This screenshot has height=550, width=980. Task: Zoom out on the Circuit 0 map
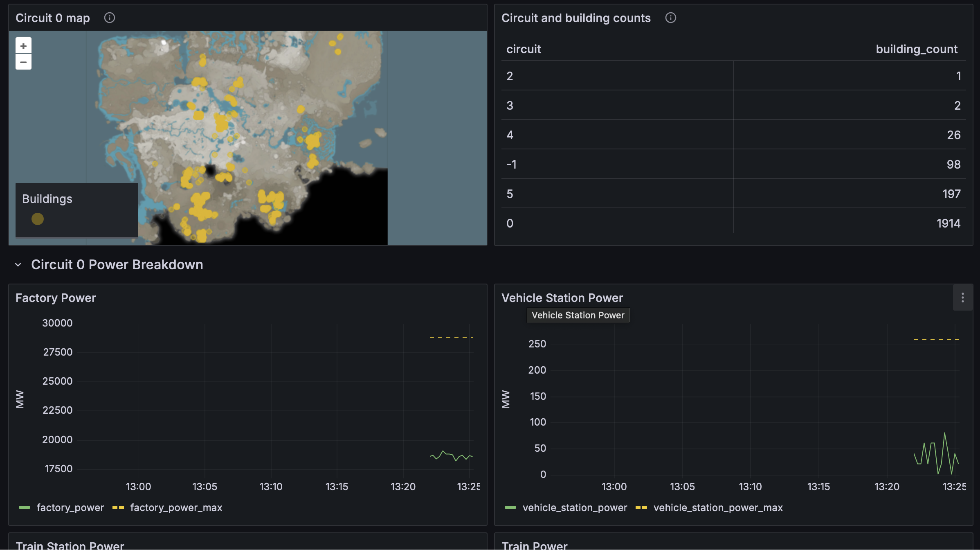(23, 62)
